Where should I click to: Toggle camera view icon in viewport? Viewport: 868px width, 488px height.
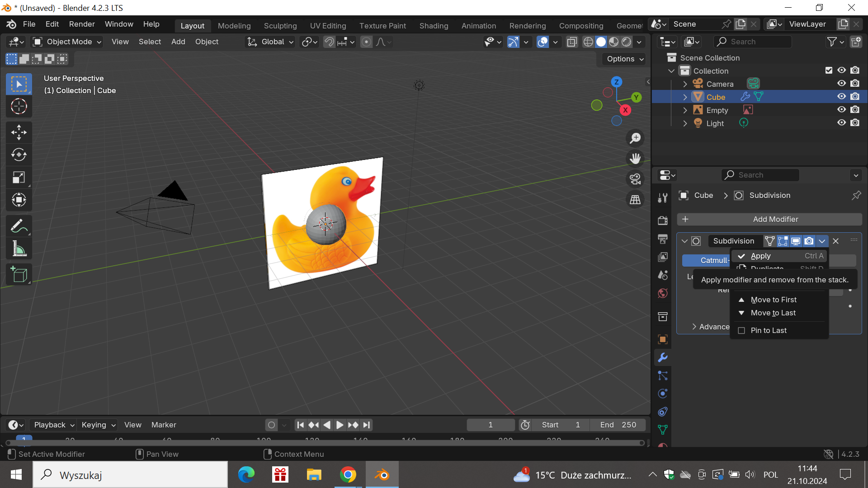tap(635, 179)
